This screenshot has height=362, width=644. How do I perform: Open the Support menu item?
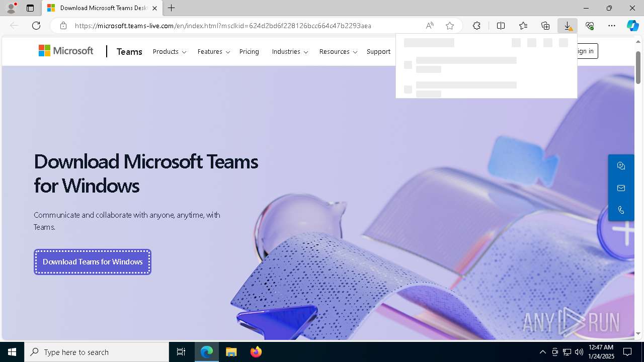tap(378, 51)
